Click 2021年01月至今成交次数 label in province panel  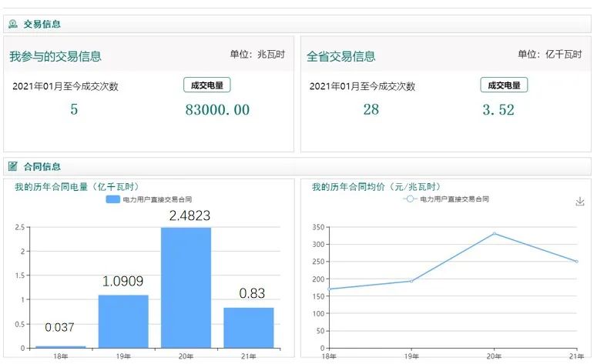[x=362, y=86]
